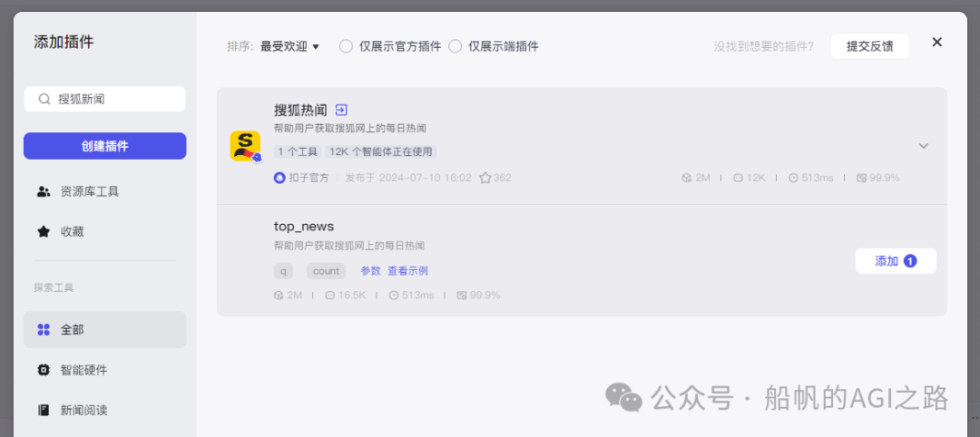Viewport: 980px width, 437px height.
Task: Click the 全部 four-dots category icon
Action: 44,330
